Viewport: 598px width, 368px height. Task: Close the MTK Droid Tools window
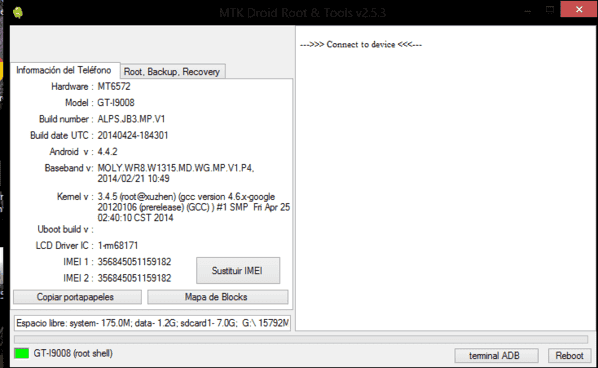click(579, 10)
